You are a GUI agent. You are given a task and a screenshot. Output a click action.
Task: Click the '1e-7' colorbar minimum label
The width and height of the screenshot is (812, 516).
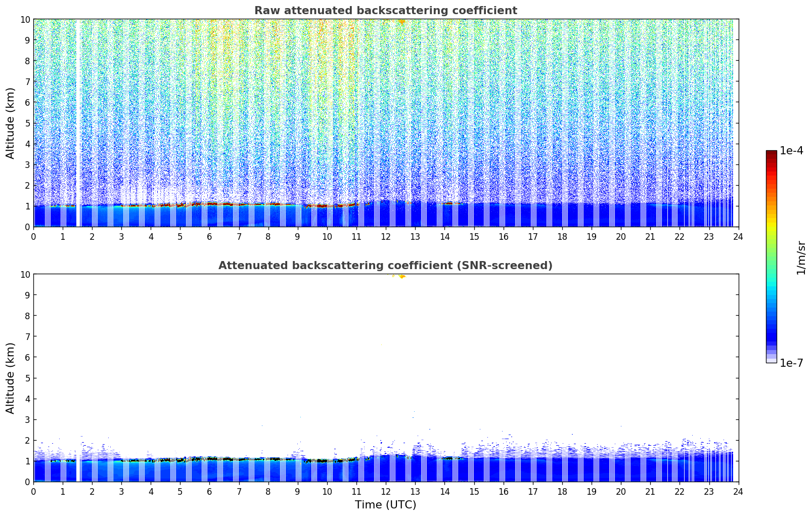pyautogui.click(x=791, y=363)
